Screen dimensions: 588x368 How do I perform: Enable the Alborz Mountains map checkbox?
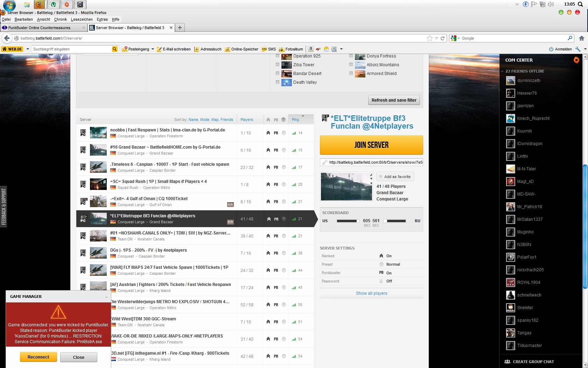(351, 65)
